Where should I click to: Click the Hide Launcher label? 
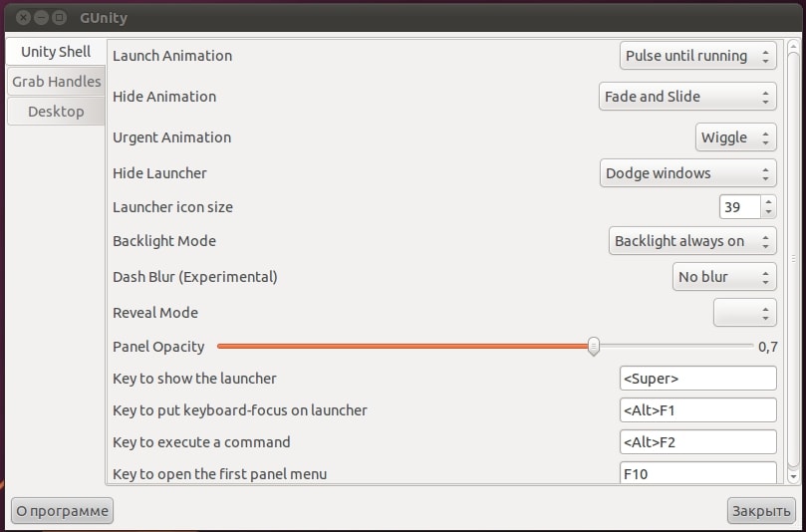click(159, 173)
